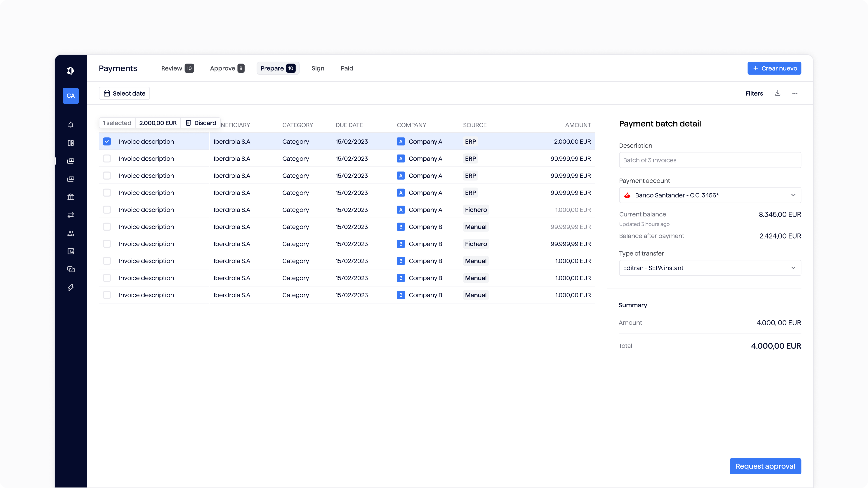Click the B badge in the Company B Fichero row
This screenshot has width=868, height=488.
[401, 244]
